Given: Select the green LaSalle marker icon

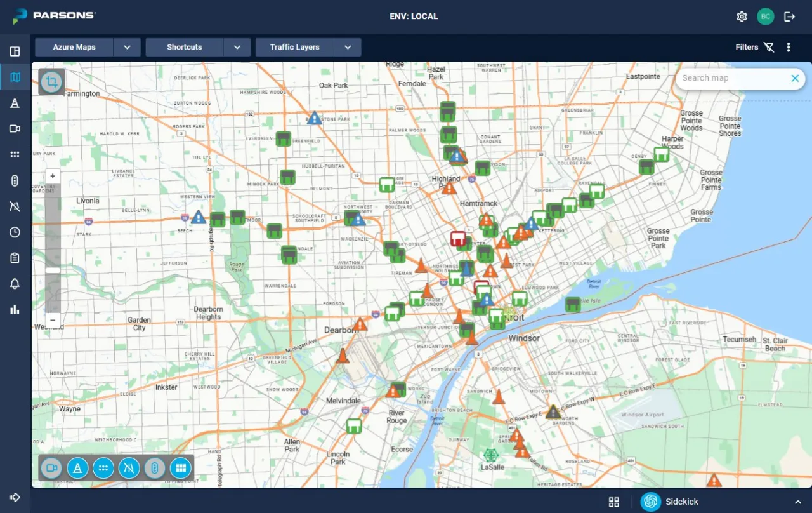Looking at the screenshot, I should pos(490,455).
